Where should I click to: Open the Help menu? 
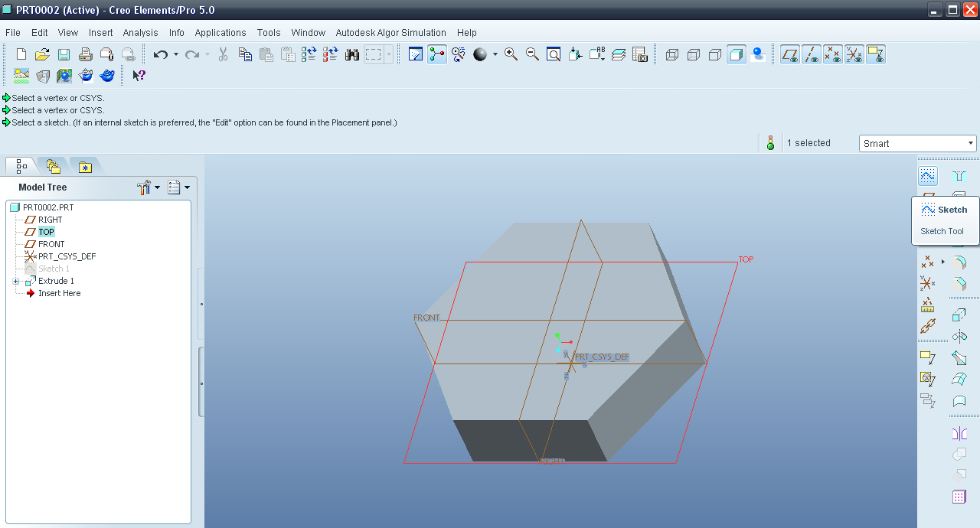click(x=467, y=32)
